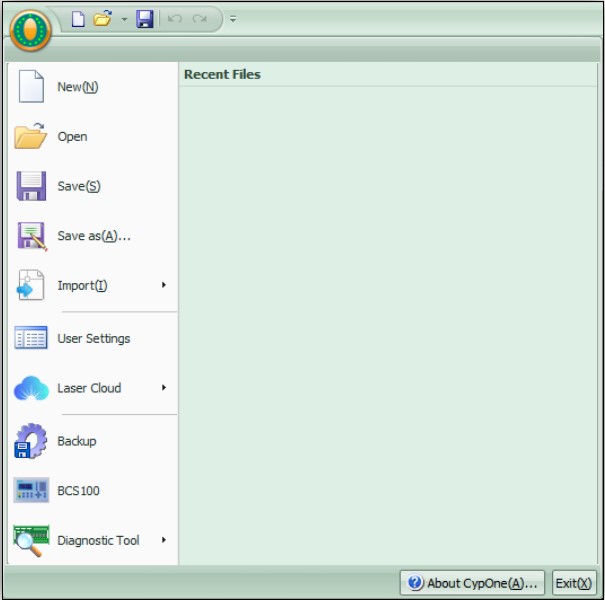Image resolution: width=605 pixels, height=600 pixels.
Task: Click the CypOne application orb button
Action: click(x=30, y=32)
